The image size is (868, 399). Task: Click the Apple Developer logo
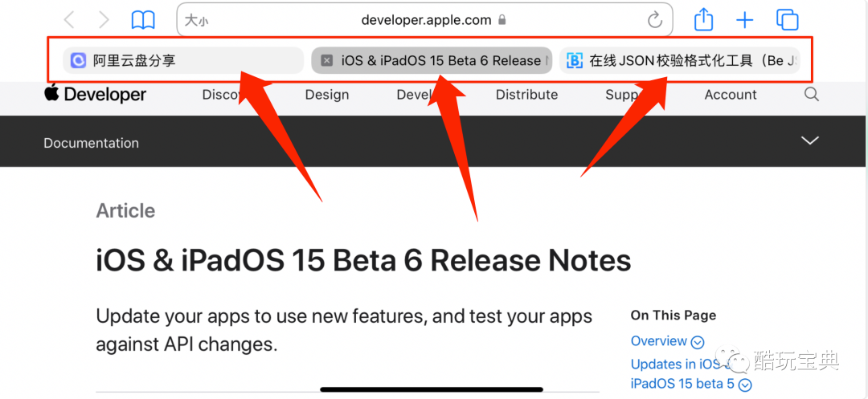click(x=95, y=95)
